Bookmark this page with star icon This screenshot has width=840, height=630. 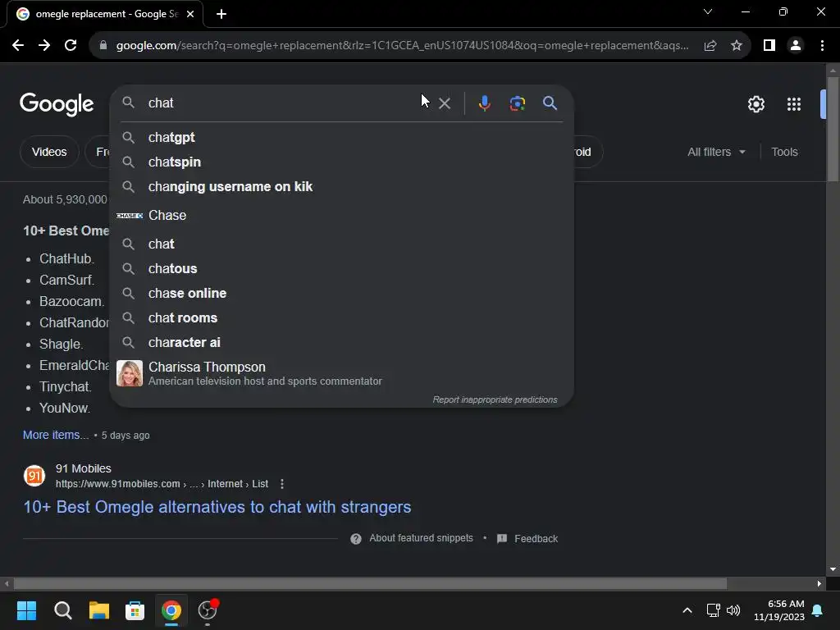pos(737,46)
